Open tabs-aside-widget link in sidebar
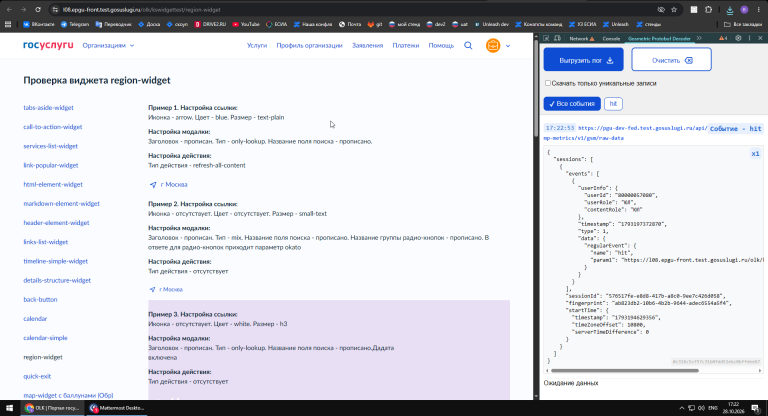This screenshot has height=416, width=768. coord(48,108)
